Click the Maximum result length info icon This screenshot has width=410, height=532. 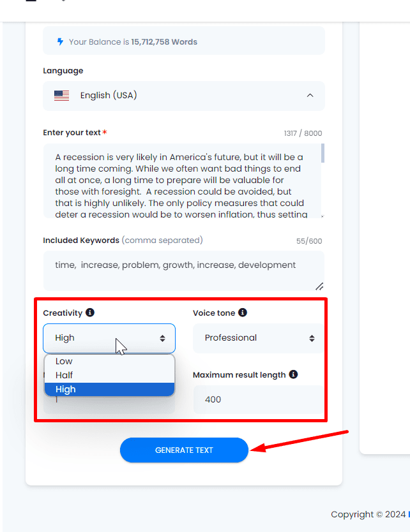(x=293, y=374)
